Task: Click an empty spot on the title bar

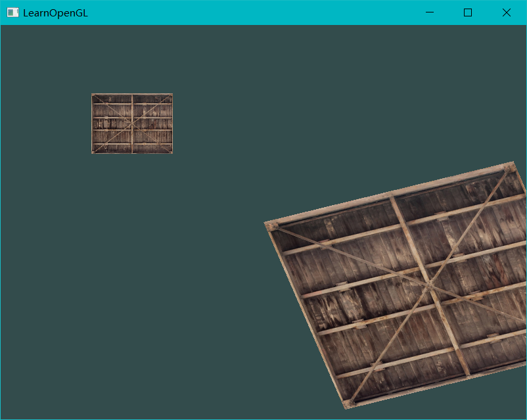Action: coord(263,12)
